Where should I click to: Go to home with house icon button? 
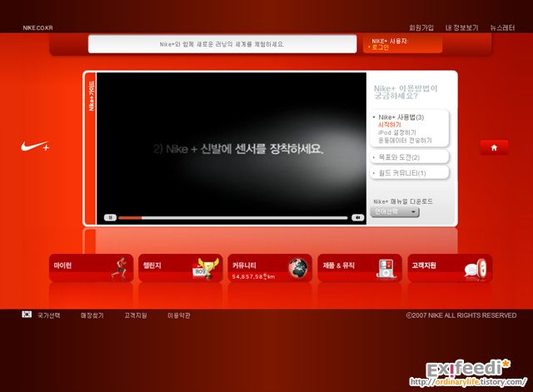pyautogui.click(x=494, y=147)
